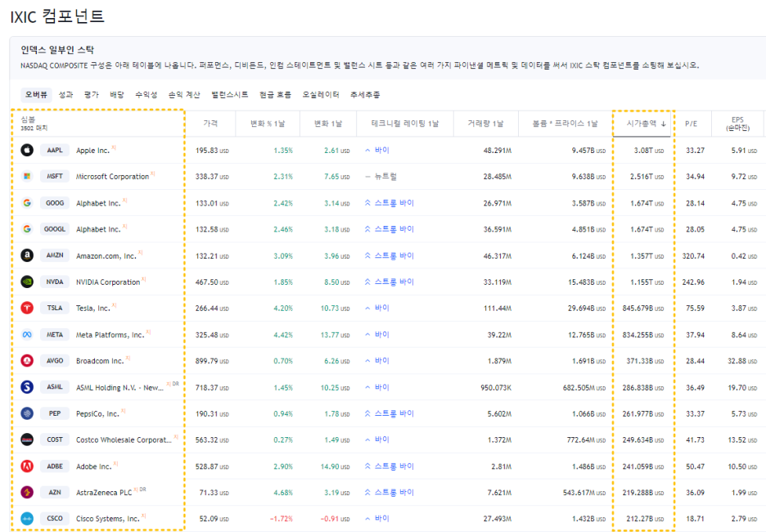The image size is (766, 532).
Task: Click the -1.72% change in Cisco row
Action: click(282, 519)
